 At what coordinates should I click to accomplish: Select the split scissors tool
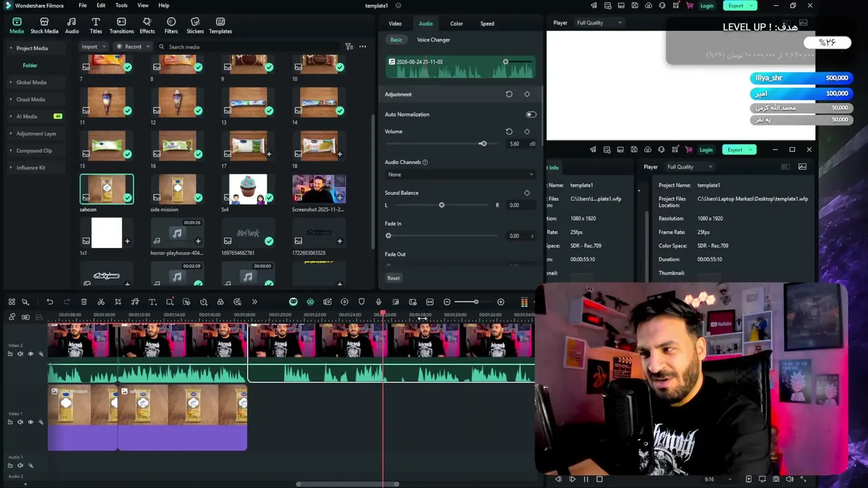pyautogui.click(x=101, y=302)
